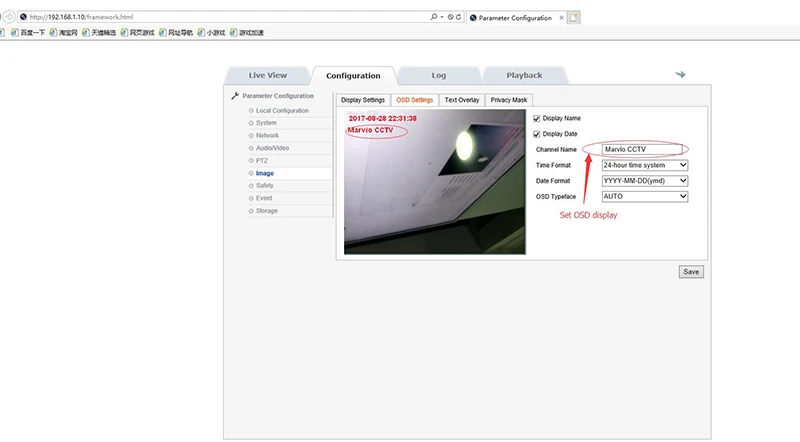Open the 天猫精选 bookmark
The image size is (800, 442).
click(99, 33)
